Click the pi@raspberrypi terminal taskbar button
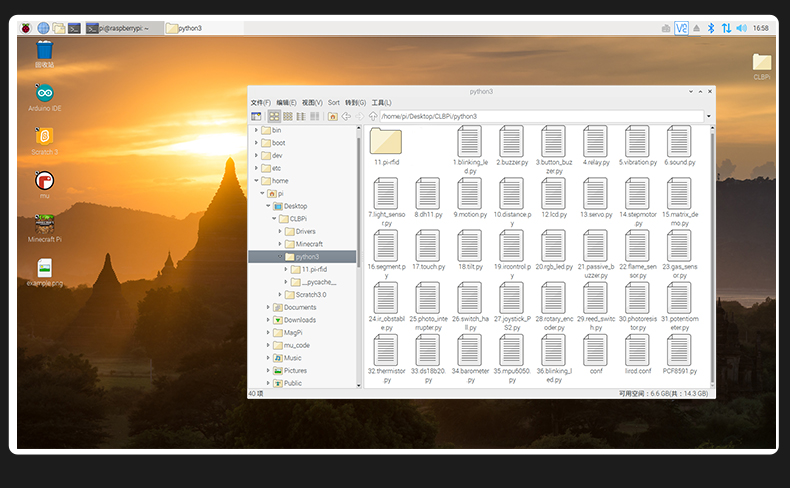Image resolution: width=790 pixels, height=488 pixels. (122, 28)
